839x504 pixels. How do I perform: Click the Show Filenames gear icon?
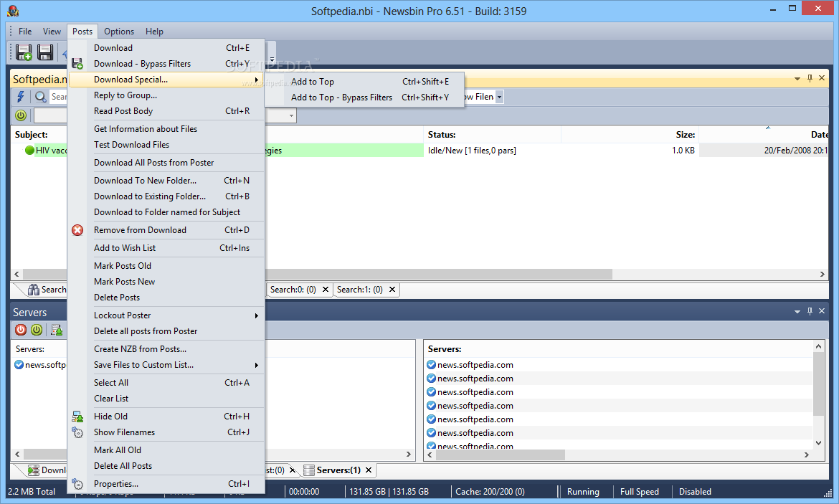[x=77, y=432]
